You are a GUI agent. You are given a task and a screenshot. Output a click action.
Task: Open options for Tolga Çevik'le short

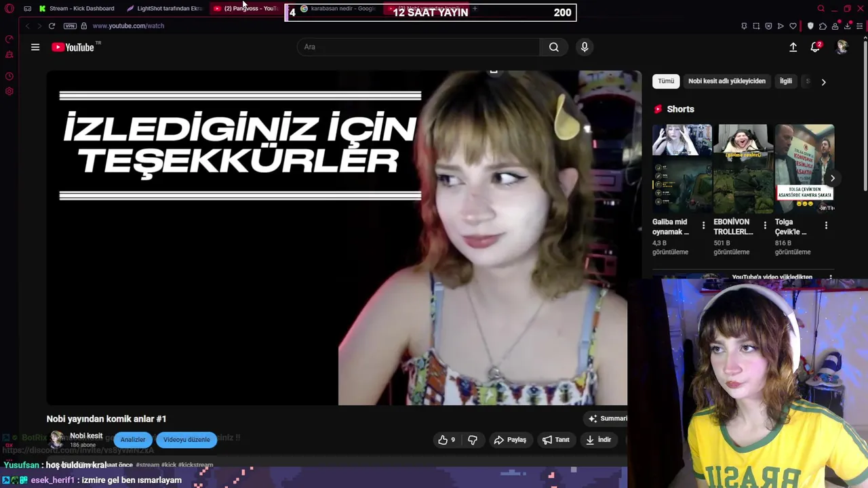point(826,225)
